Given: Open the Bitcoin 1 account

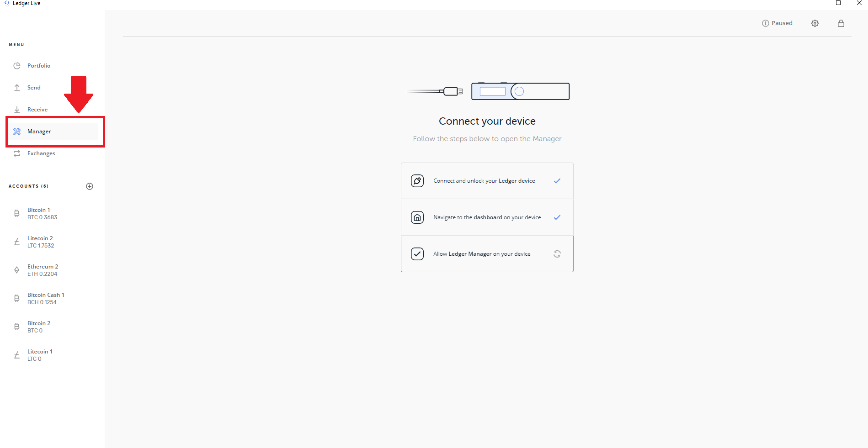Looking at the screenshot, I should coord(53,214).
